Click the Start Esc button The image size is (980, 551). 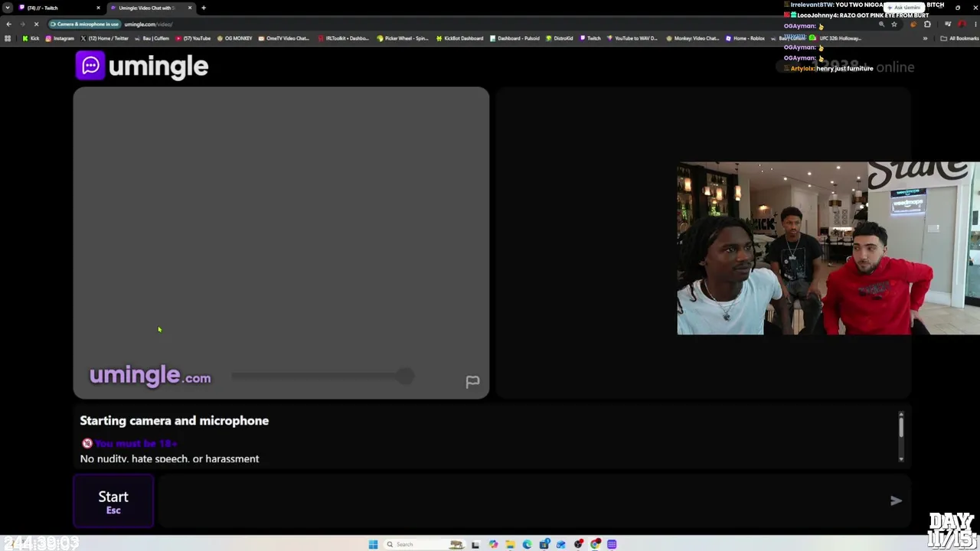[113, 501]
